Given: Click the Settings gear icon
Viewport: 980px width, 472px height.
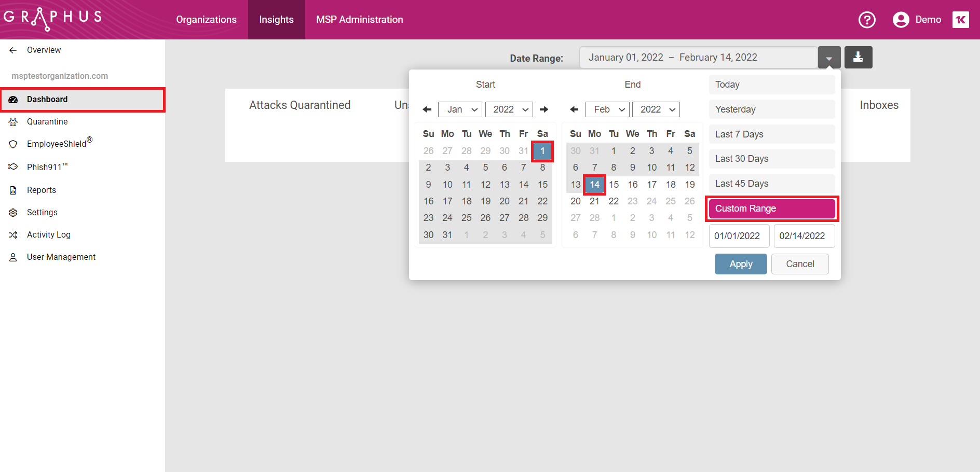Looking at the screenshot, I should [x=13, y=213].
